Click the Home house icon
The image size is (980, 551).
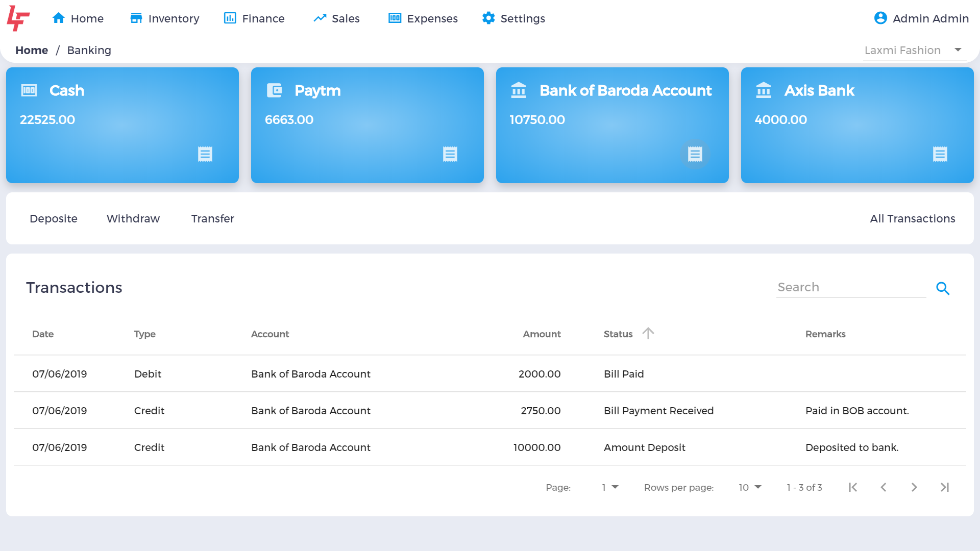pyautogui.click(x=59, y=18)
